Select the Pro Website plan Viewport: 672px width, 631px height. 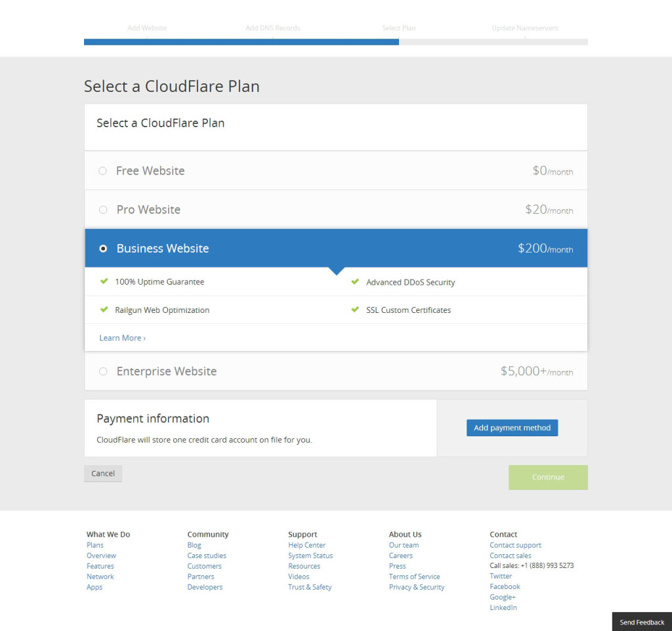coord(102,209)
